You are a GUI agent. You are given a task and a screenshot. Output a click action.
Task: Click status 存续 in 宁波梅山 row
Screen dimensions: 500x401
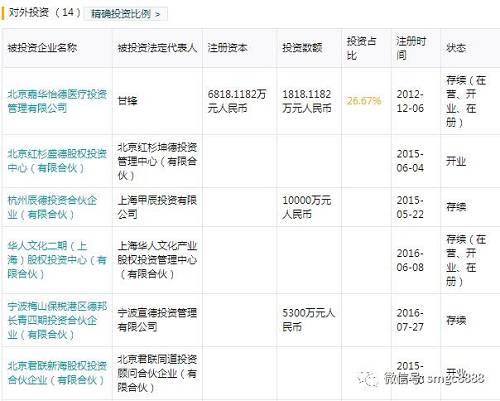(456, 320)
